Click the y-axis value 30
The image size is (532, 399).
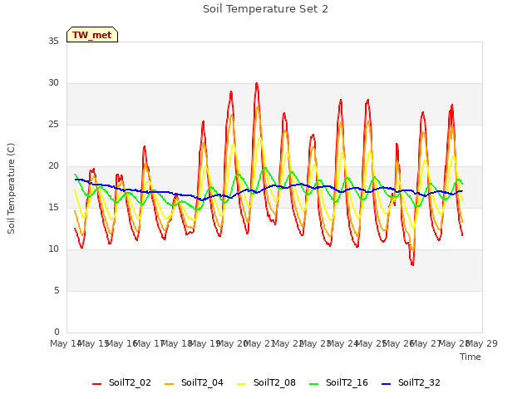[x=53, y=83]
